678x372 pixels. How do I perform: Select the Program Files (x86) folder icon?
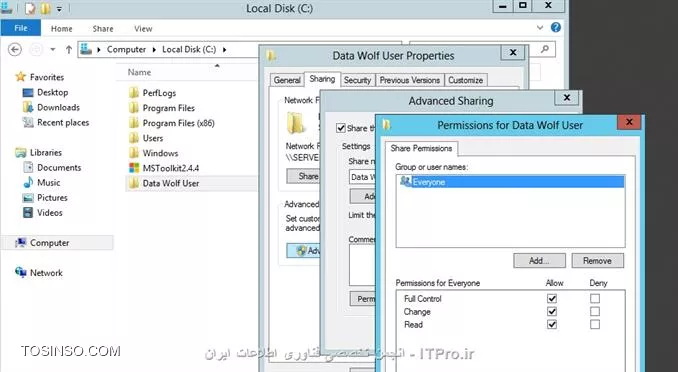134,123
